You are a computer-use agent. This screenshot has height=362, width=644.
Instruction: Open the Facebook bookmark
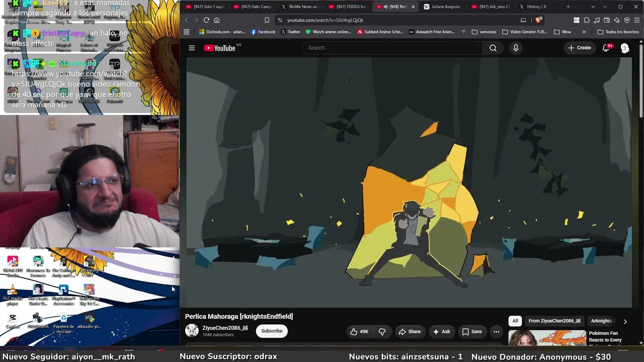[x=263, y=32]
